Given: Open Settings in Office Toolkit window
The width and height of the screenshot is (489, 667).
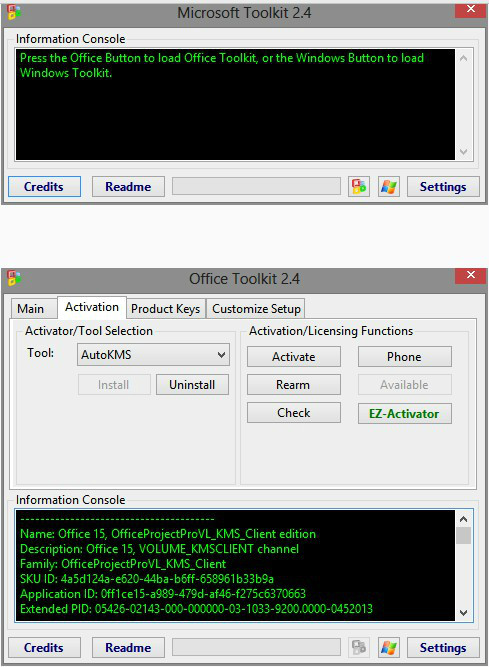Looking at the screenshot, I should click(443, 647).
